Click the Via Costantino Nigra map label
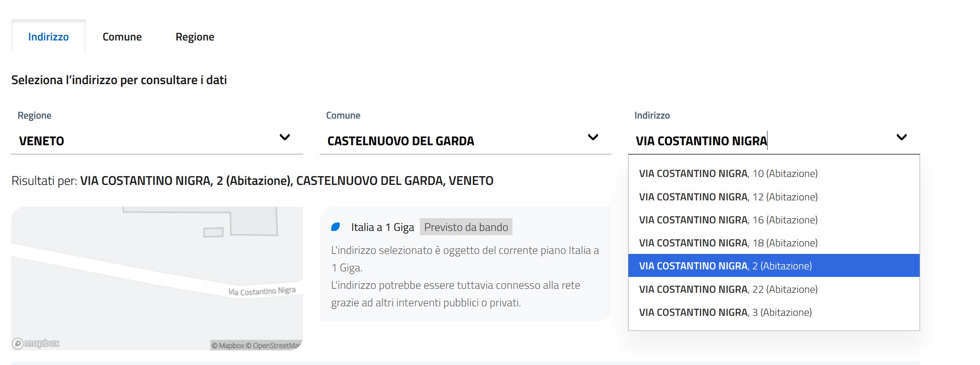 click(262, 292)
